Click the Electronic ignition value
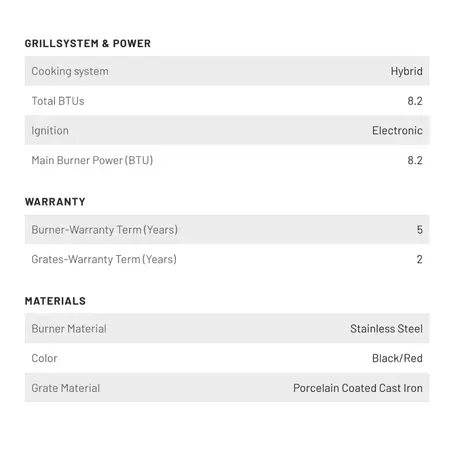450x450 pixels. [397, 131]
